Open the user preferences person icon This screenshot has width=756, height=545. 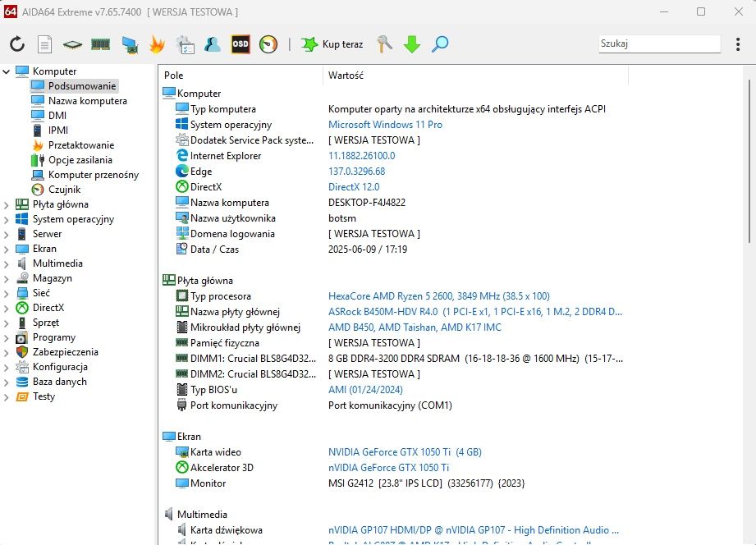point(212,44)
